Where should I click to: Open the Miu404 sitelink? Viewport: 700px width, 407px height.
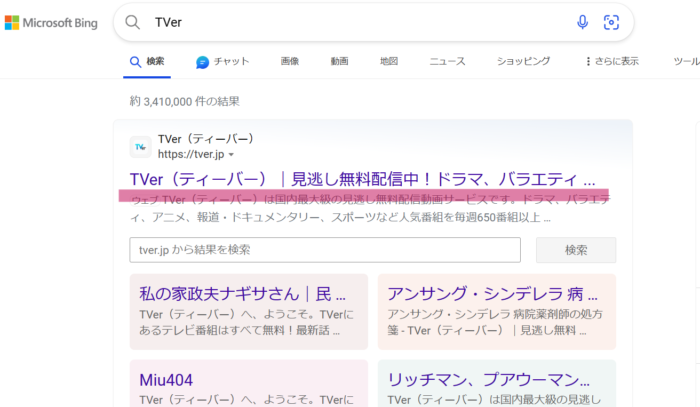(x=166, y=380)
